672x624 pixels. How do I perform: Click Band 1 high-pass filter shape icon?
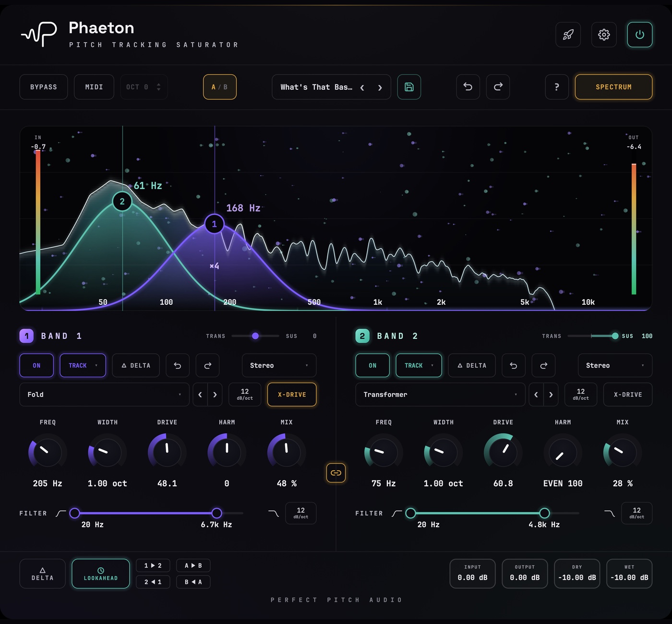coord(60,513)
